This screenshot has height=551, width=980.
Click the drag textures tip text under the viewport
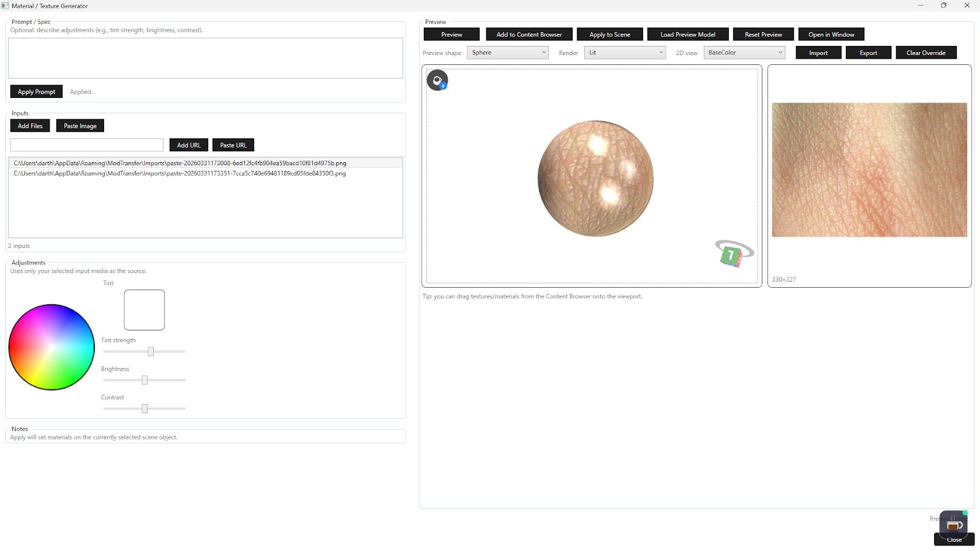coord(532,296)
